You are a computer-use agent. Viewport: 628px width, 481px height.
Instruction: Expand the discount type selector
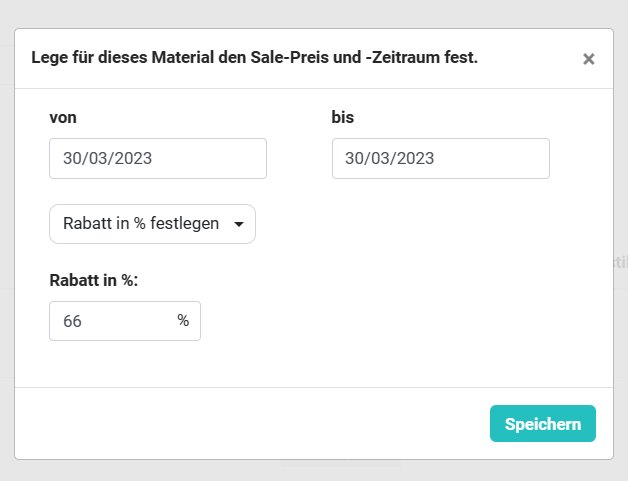152,224
